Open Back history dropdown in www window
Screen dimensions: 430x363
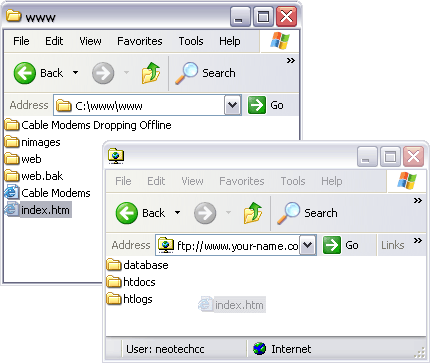(x=76, y=72)
